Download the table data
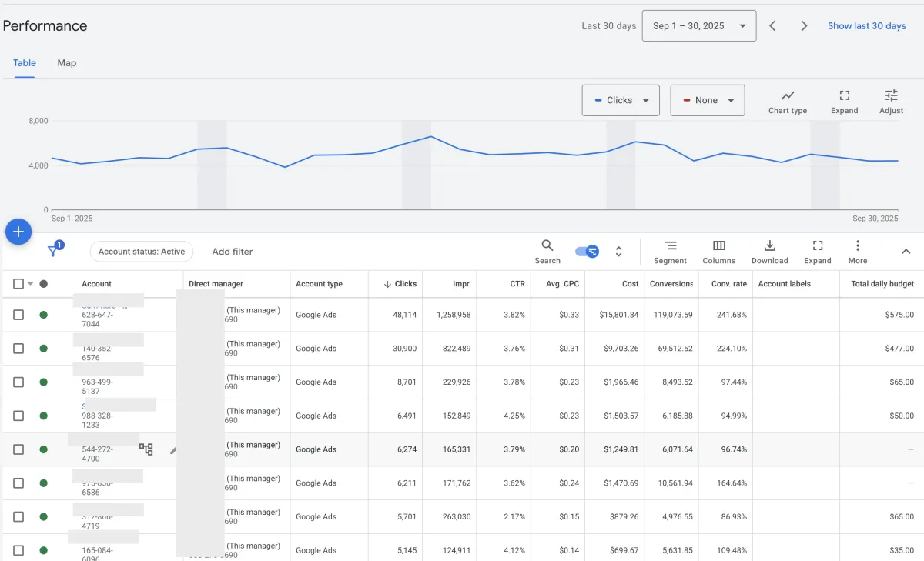Viewport: 924px width, 561px height. (x=769, y=251)
